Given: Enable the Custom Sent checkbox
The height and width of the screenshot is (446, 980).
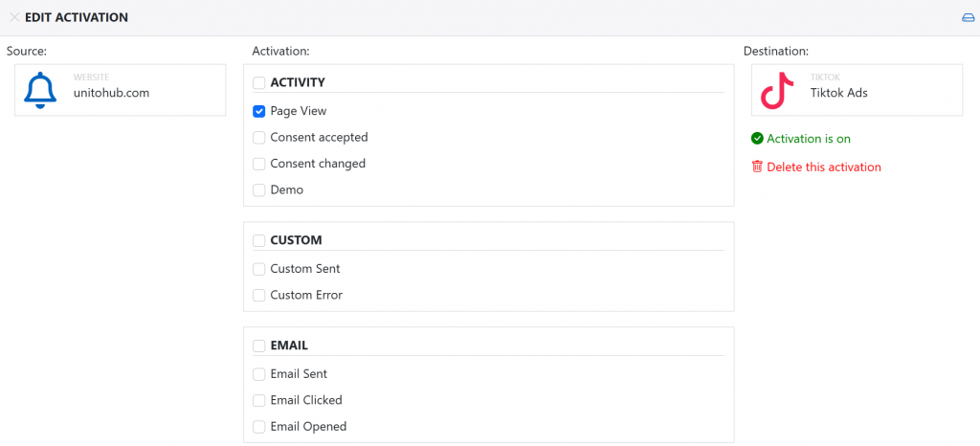Looking at the screenshot, I should coord(258,269).
